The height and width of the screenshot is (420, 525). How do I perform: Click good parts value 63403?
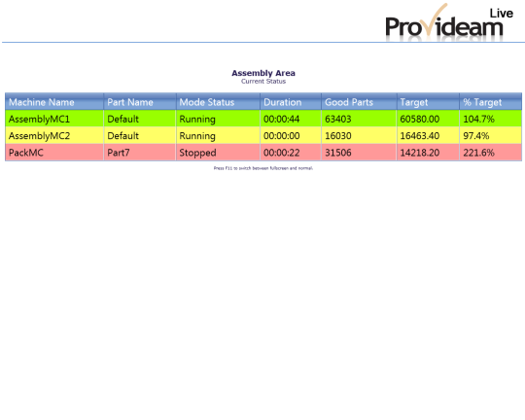pyautogui.click(x=359, y=119)
